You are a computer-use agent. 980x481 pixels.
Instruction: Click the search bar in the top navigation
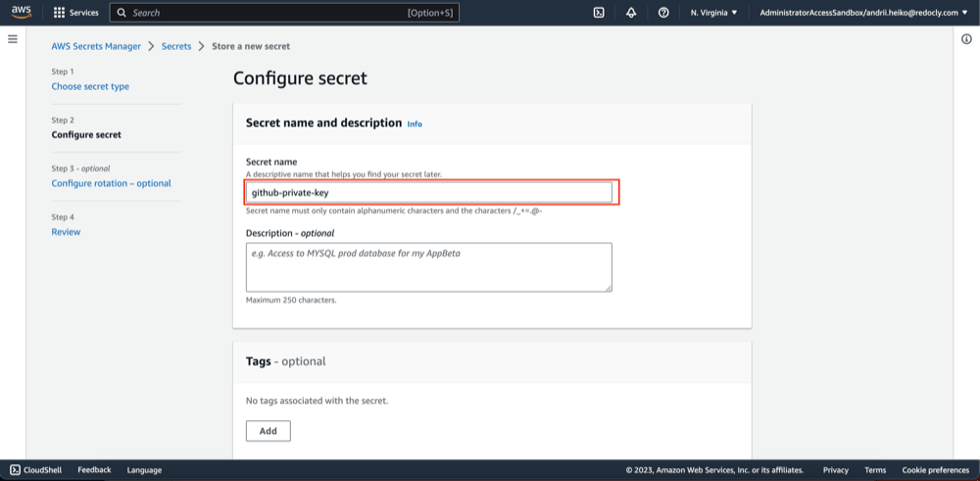coord(284,13)
